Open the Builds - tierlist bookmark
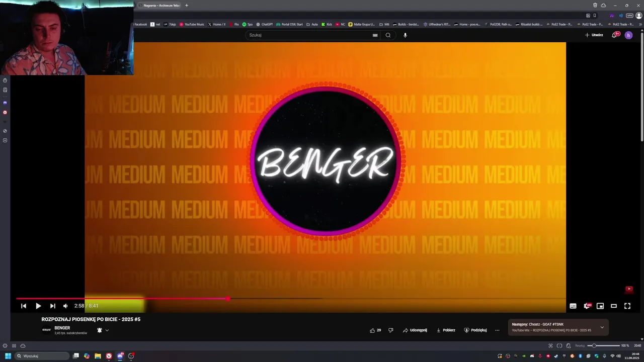This screenshot has height=362, width=644. pos(406,24)
